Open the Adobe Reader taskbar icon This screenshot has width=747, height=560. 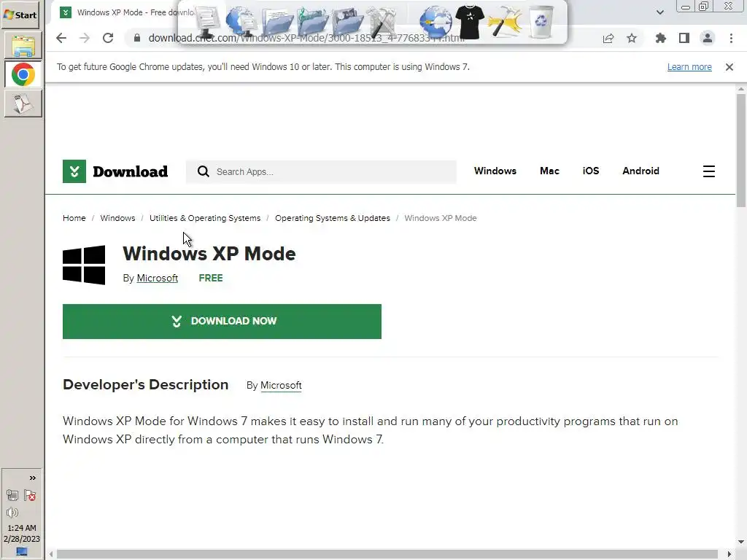pos(23,104)
